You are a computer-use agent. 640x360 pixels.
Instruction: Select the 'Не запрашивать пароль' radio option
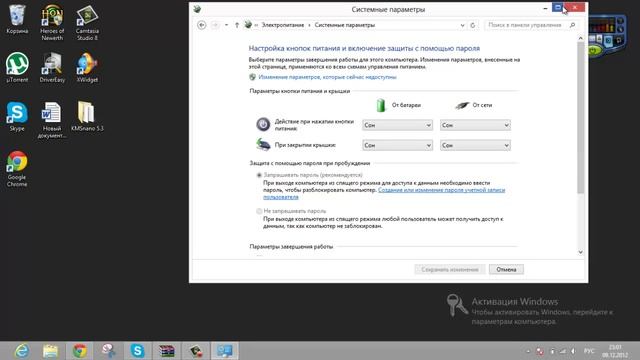point(259,211)
